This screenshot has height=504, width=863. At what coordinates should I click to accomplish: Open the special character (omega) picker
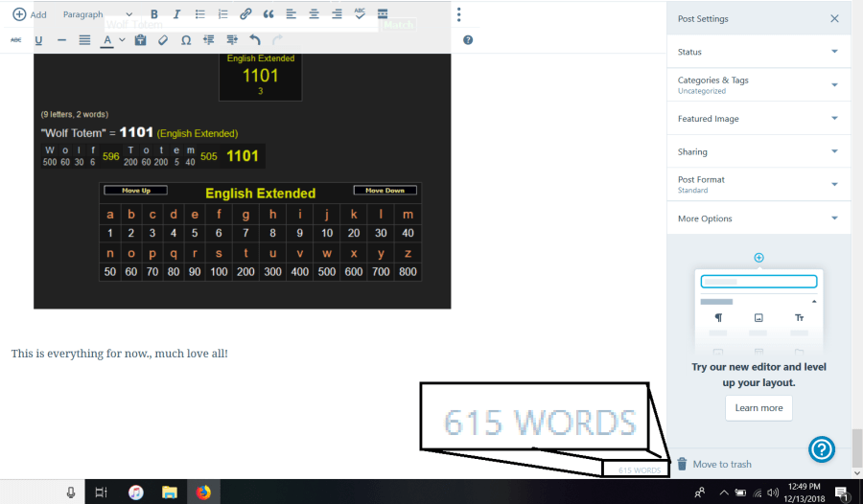(x=186, y=40)
